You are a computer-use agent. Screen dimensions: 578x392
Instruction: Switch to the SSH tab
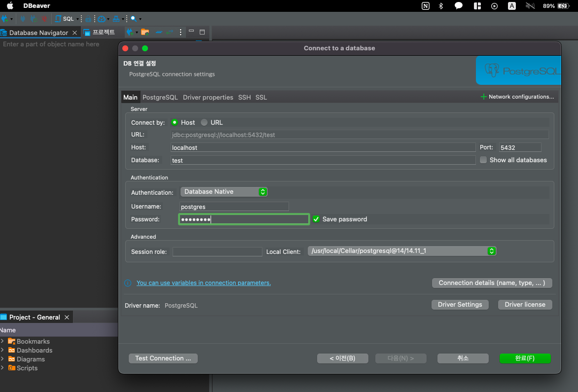click(245, 97)
